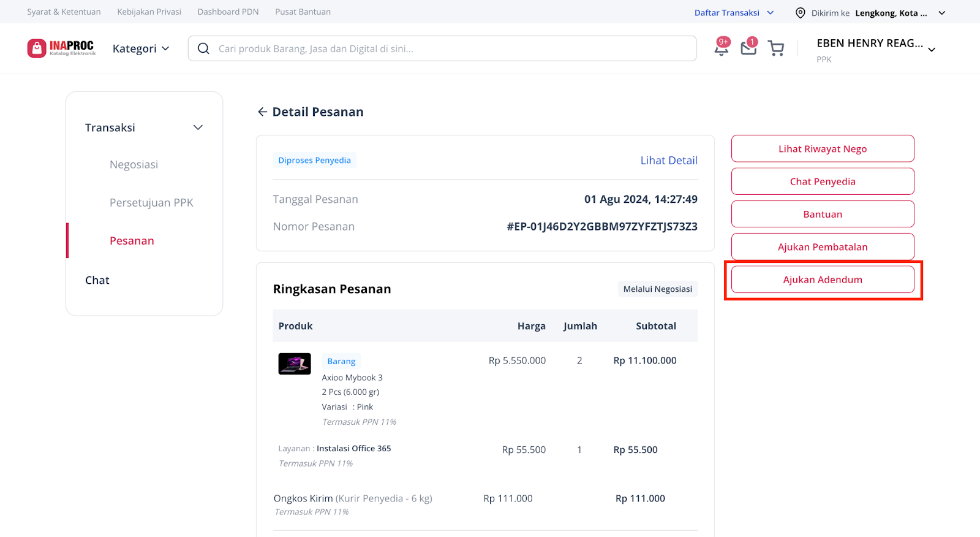Viewport: 980px width, 537px height.
Task: Open the Daftar Transaksi dropdown
Action: [734, 13]
